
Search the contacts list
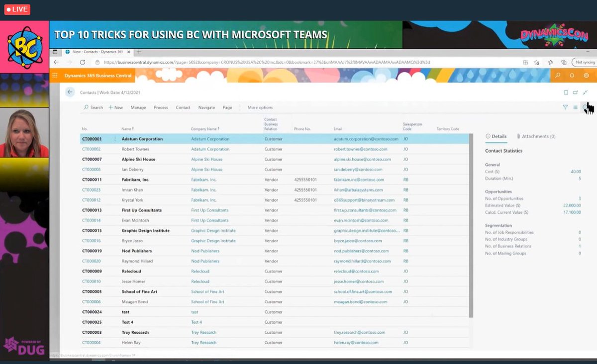point(93,107)
